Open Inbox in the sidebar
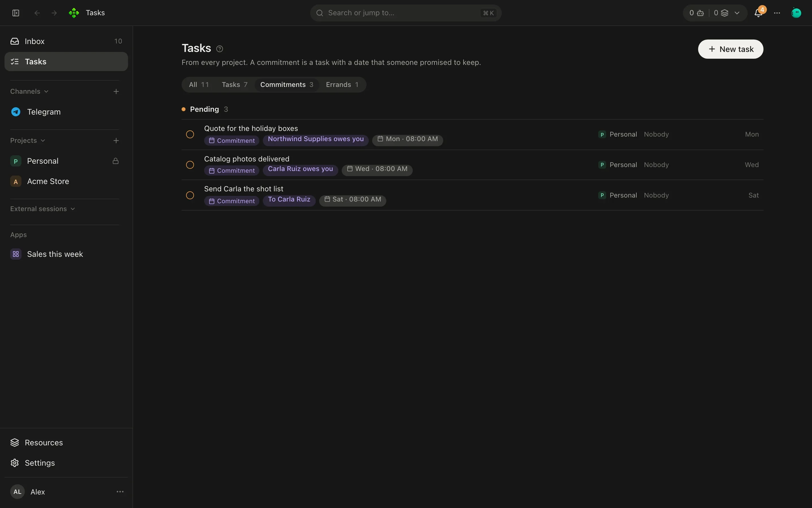 [66, 41]
